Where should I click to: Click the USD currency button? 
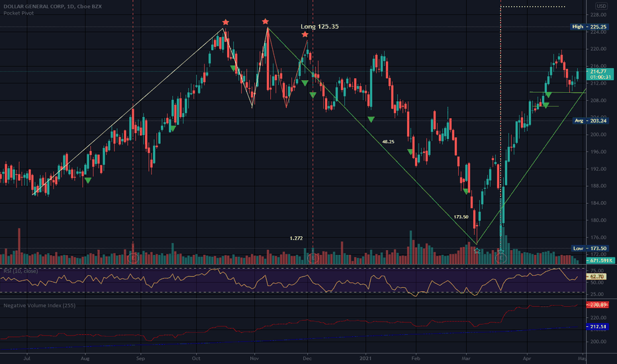pyautogui.click(x=601, y=6)
